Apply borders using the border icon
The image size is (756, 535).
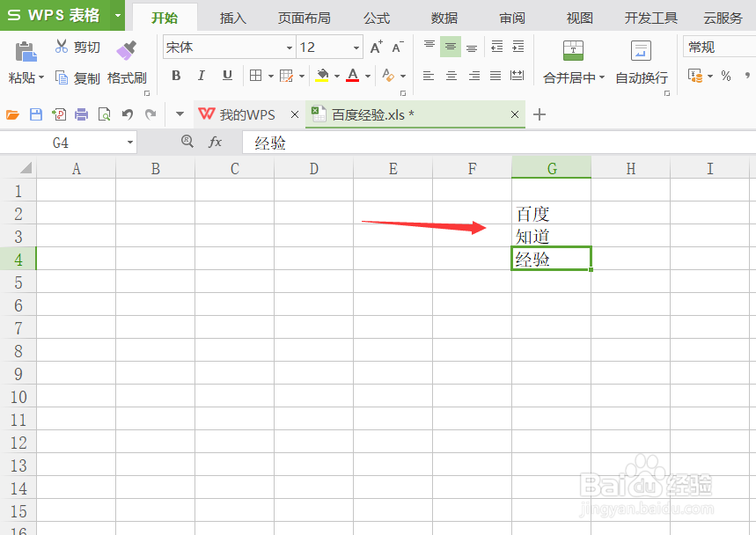coord(255,76)
